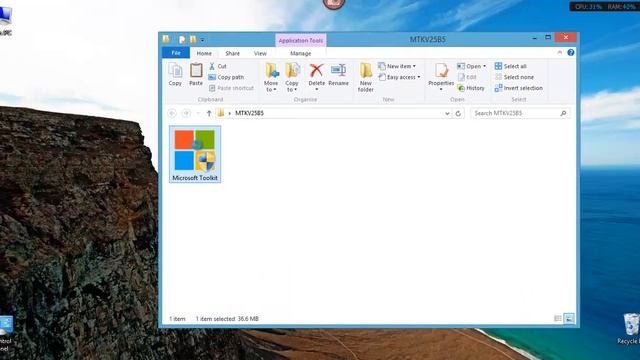
Task: Switch to the Manage tab
Action: coord(300,53)
